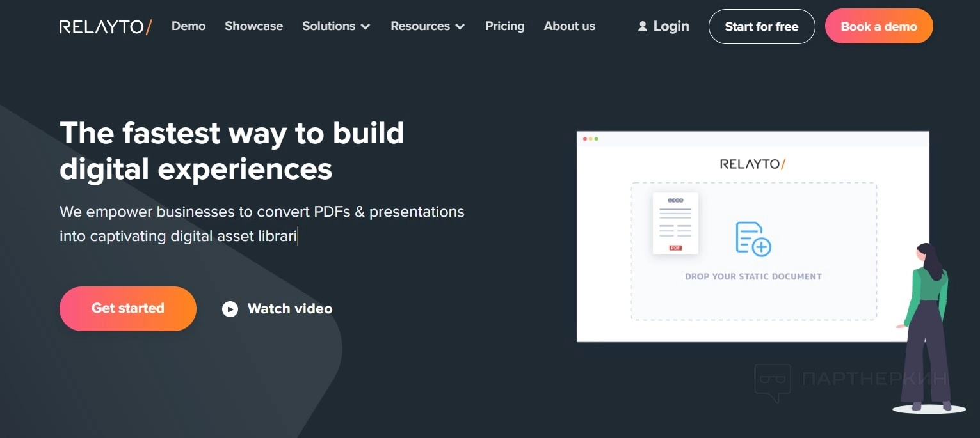Expand the Solutions dropdown chevron
Viewport: 980px width, 438px height.
click(x=365, y=27)
